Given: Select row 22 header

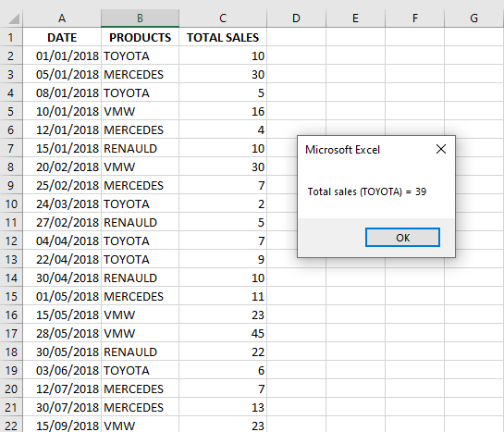Looking at the screenshot, I should click(11, 425).
